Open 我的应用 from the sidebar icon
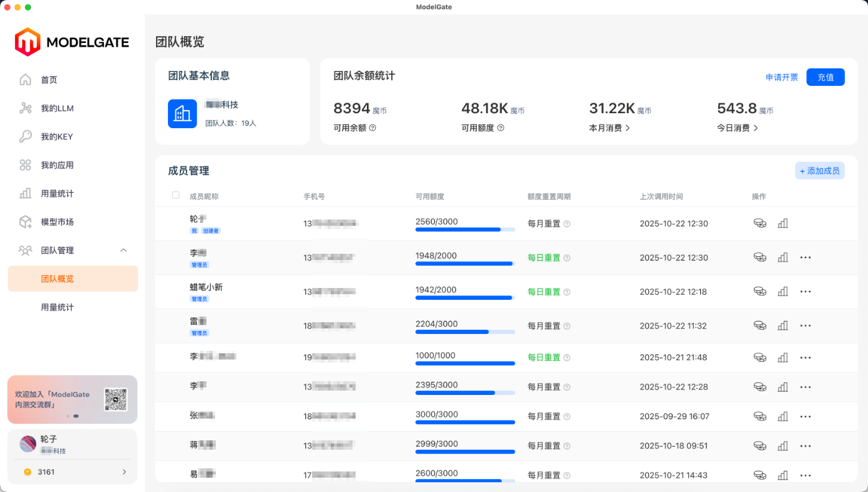 (x=25, y=165)
